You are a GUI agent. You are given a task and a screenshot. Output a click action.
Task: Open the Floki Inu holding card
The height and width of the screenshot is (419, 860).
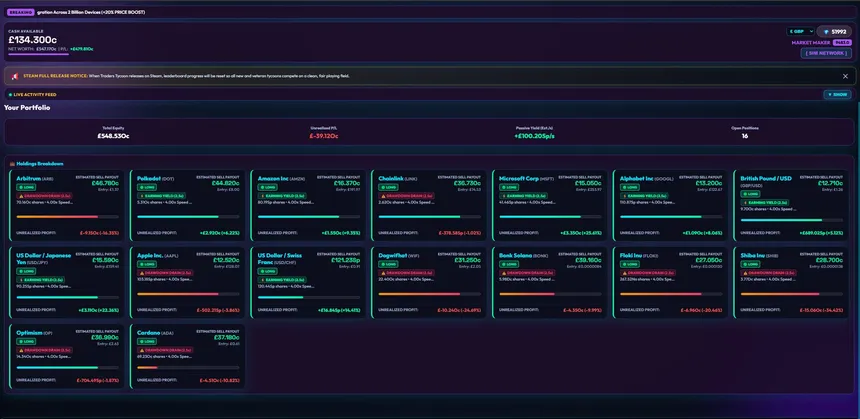click(670, 282)
